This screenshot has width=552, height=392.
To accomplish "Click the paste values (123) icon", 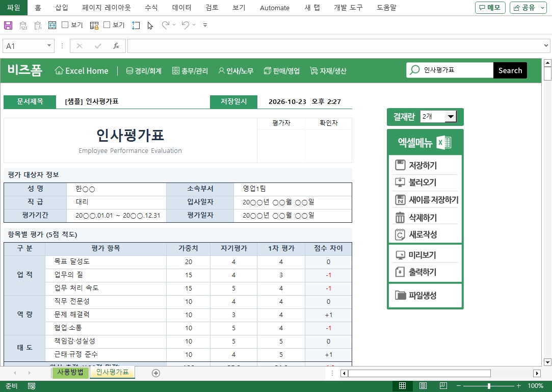I will (23, 25).
